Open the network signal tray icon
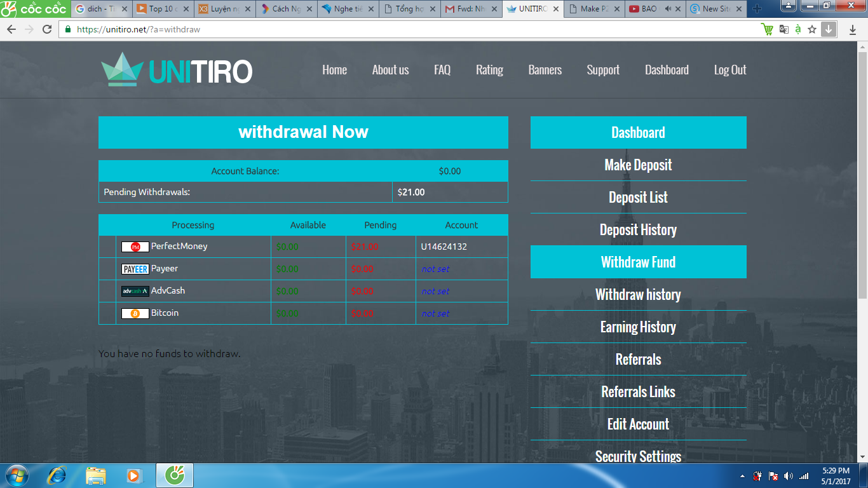Viewport: 868px width, 488px height. click(x=804, y=476)
